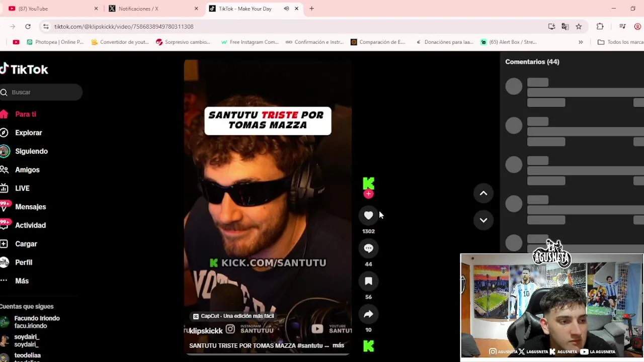Open Convertidor de yout... bookmark

click(x=120, y=42)
